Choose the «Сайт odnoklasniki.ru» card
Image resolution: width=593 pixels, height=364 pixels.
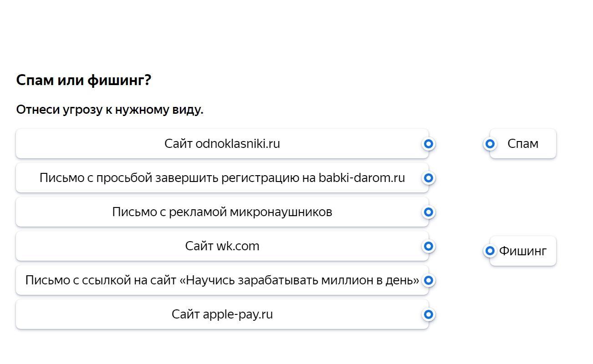[222, 144]
